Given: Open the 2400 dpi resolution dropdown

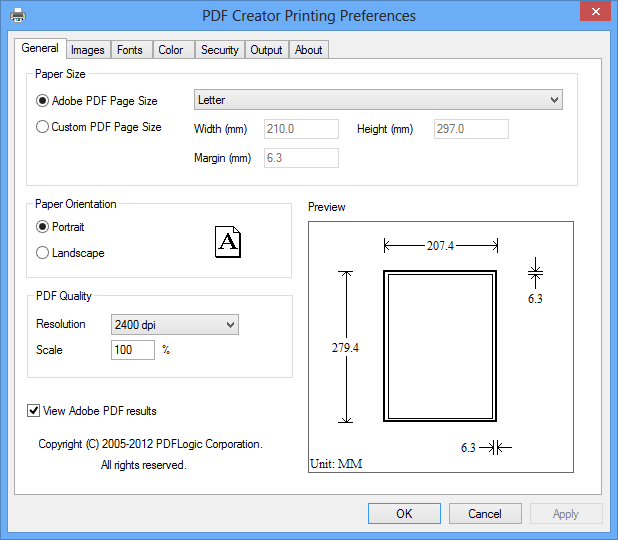Looking at the screenshot, I should coord(175,324).
